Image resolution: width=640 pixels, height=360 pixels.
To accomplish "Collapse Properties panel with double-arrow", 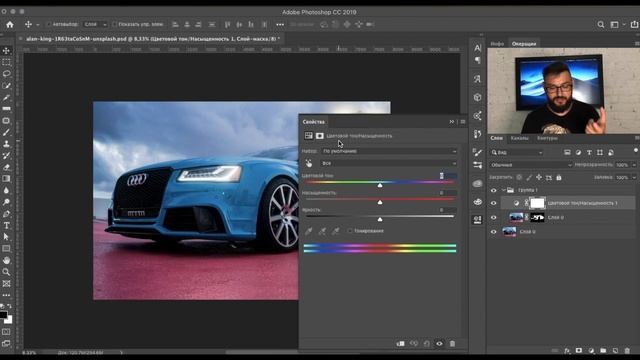I will (451, 122).
